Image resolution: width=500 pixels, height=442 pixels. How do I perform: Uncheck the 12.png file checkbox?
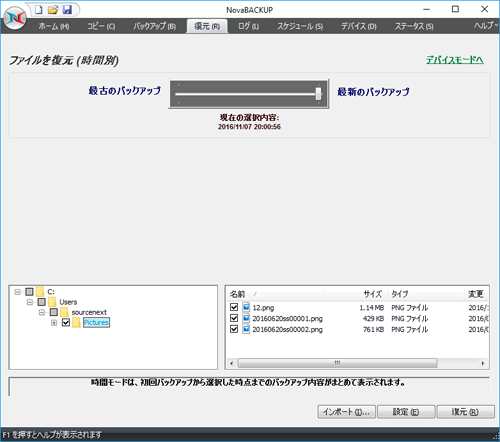(x=234, y=307)
